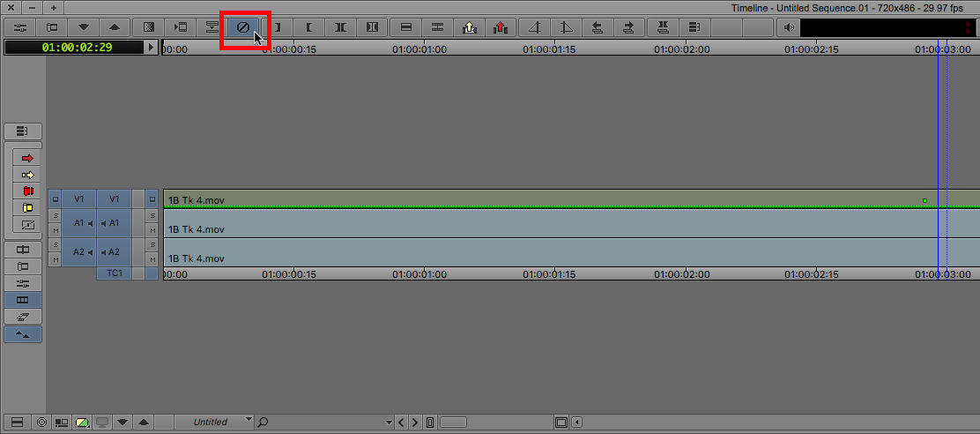Toggle yellow Extract/Splice-In segment mode
The height and width of the screenshot is (434, 980).
pyautogui.click(x=26, y=175)
